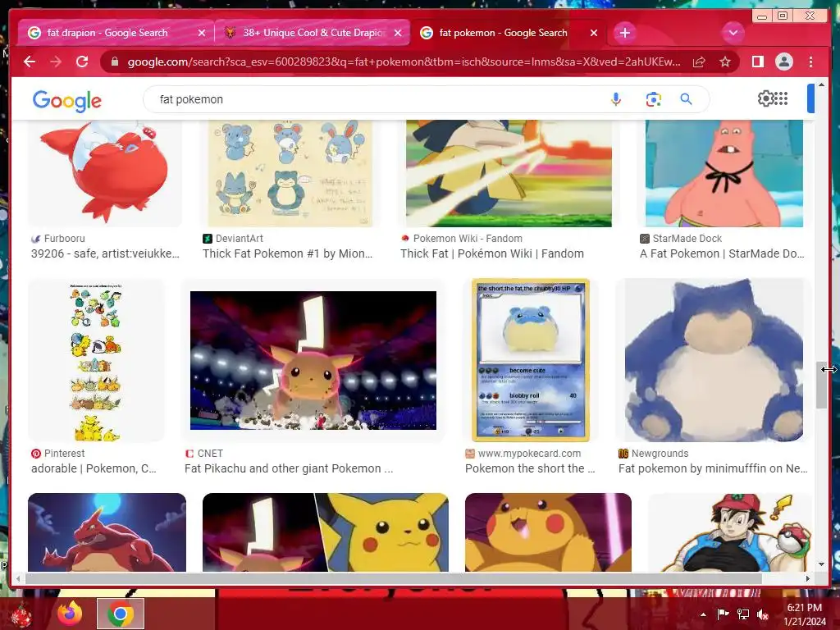This screenshot has height=630, width=840.
Task: Switch to 38+ Unique Cool & Cute Drapion tab
Action: [314, 33]
